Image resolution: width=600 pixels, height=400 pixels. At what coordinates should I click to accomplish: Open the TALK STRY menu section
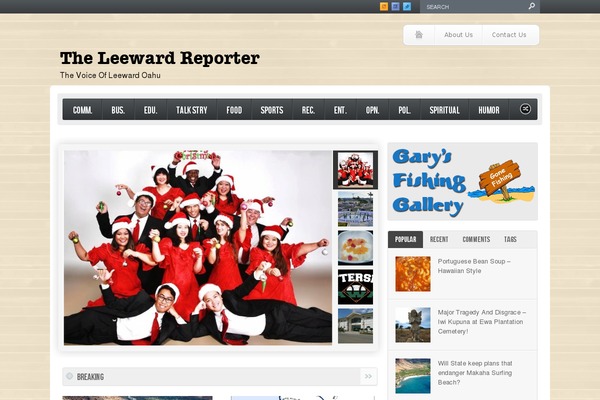192,110
